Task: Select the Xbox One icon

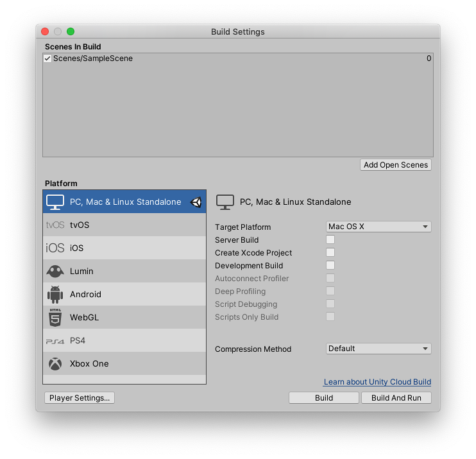Action: (x=55, y=364)
